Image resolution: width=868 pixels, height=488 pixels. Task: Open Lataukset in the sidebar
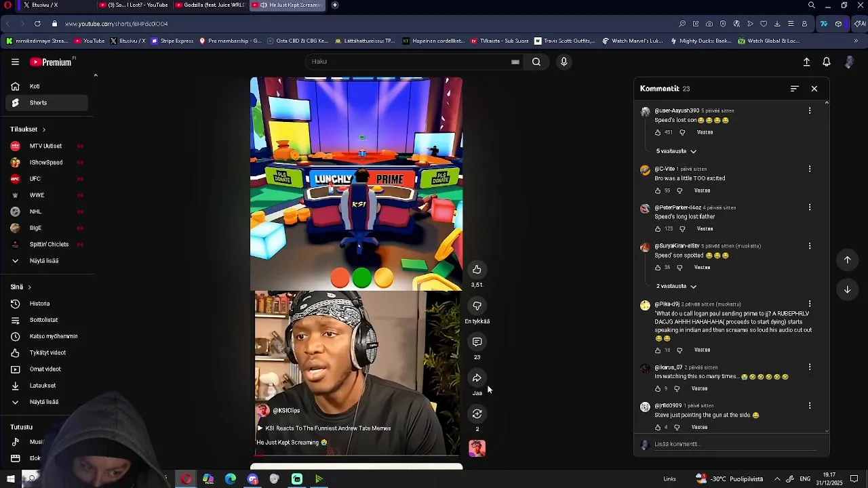tap(47, 386)
